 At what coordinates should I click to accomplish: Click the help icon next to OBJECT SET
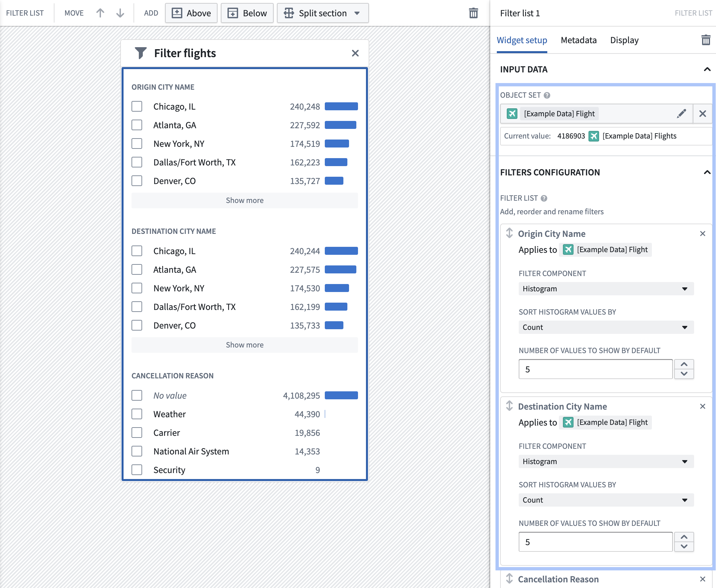pyautogui.click(x=547, y=95)
